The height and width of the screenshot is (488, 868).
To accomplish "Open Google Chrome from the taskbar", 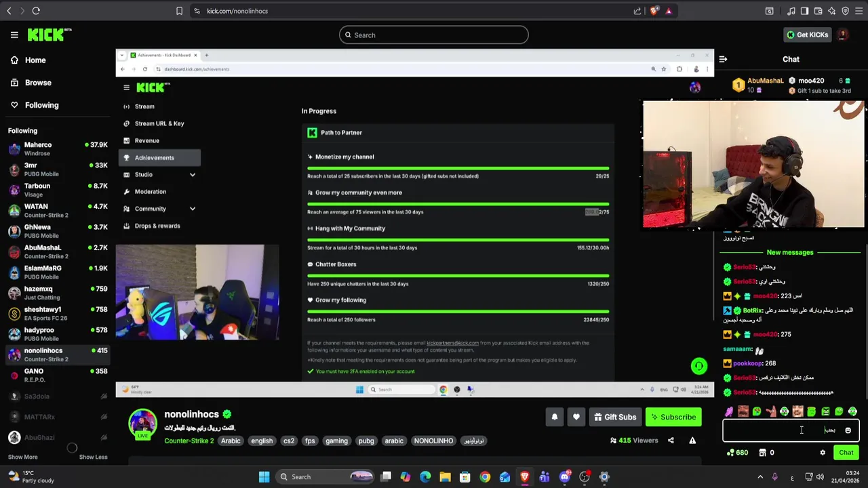I will pyautogui.click(x=485, y=476).
